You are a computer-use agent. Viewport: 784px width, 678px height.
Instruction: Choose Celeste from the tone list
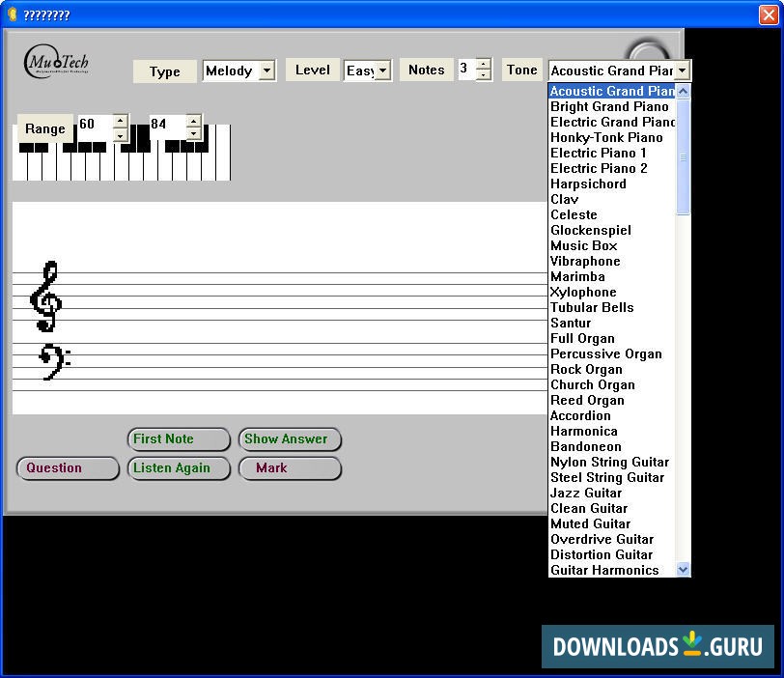612,215
